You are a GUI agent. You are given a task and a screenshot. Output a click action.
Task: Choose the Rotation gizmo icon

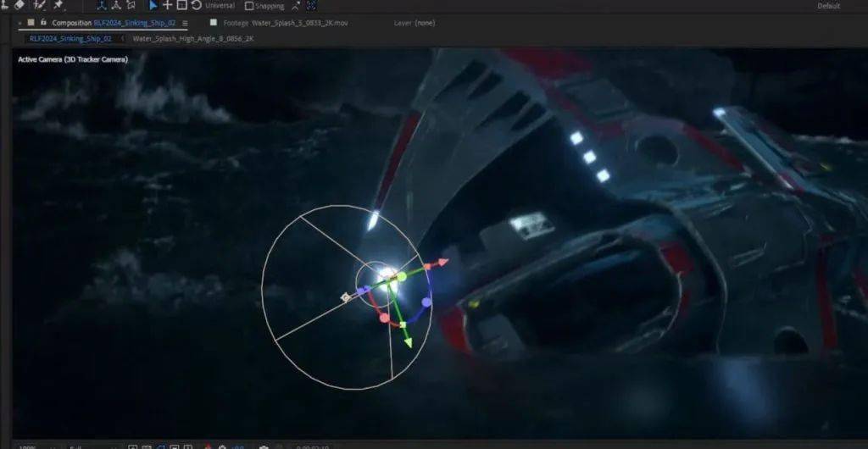tap(196, 5)
